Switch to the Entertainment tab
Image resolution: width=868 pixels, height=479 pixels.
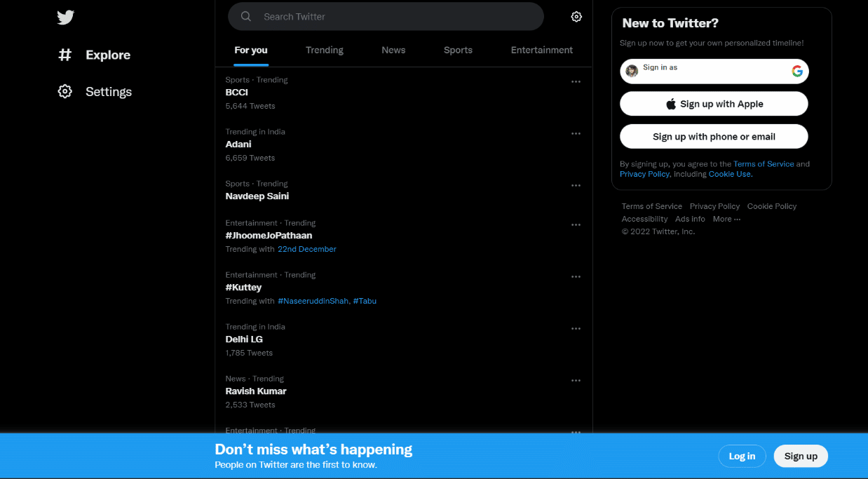coord(542,50)
